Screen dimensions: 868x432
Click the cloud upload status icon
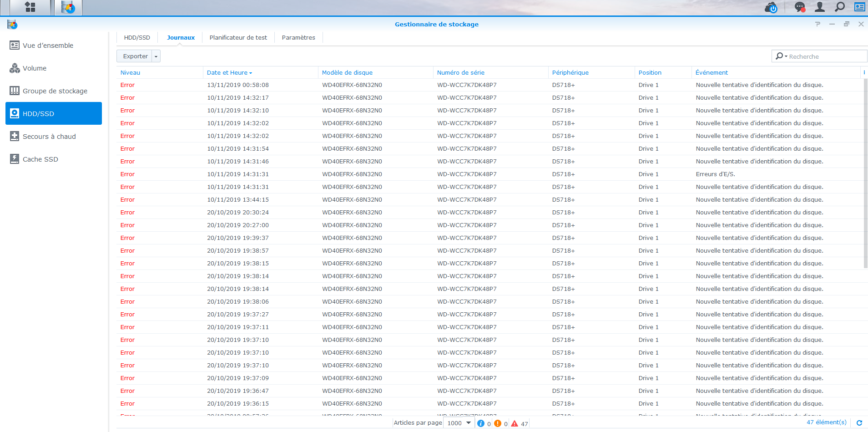click(771, 7)
